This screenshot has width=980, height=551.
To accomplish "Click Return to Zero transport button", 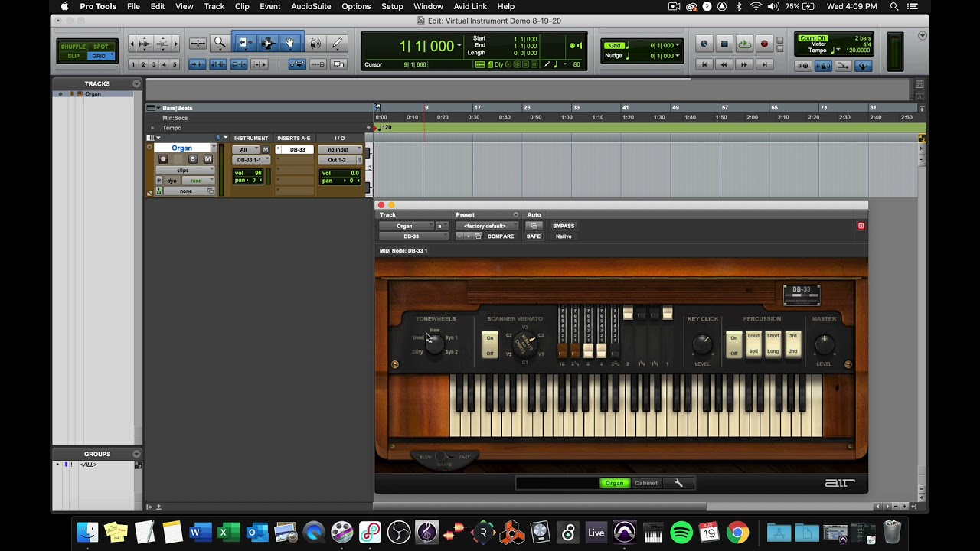I will point(704,65).
